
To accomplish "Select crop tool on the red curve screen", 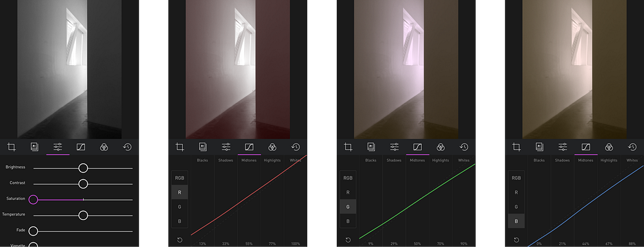I will [180, 147].
